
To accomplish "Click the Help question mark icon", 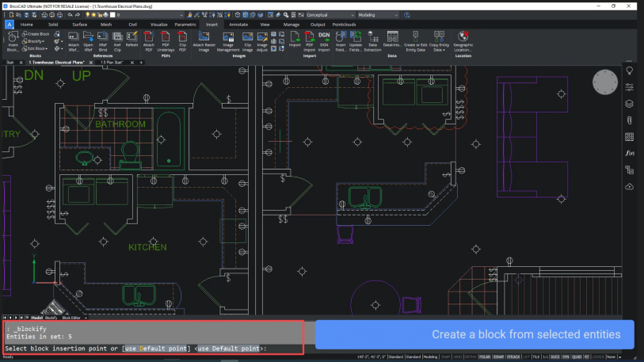I will [406, 15].
